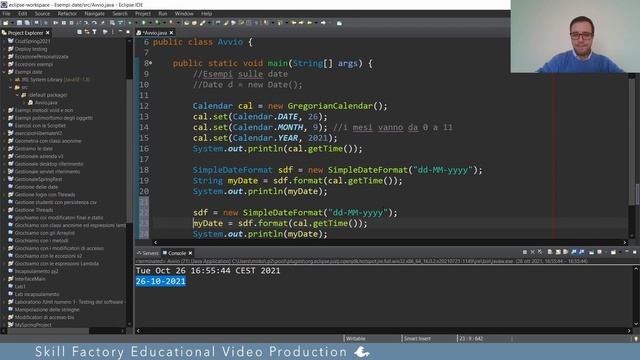This screenshot has height=360, width=640.
Task: Click on line 12 Calendar cal declaration
Action: click(x=290, y=106)
